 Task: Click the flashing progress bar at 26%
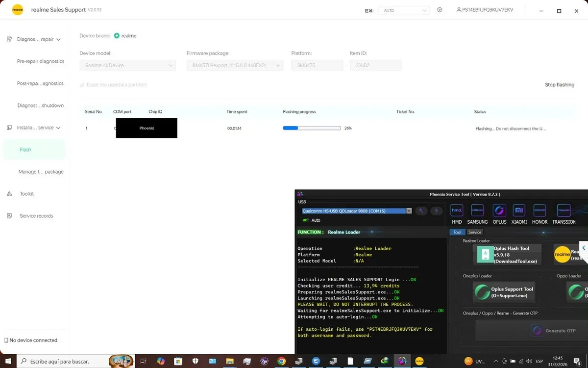312,128
